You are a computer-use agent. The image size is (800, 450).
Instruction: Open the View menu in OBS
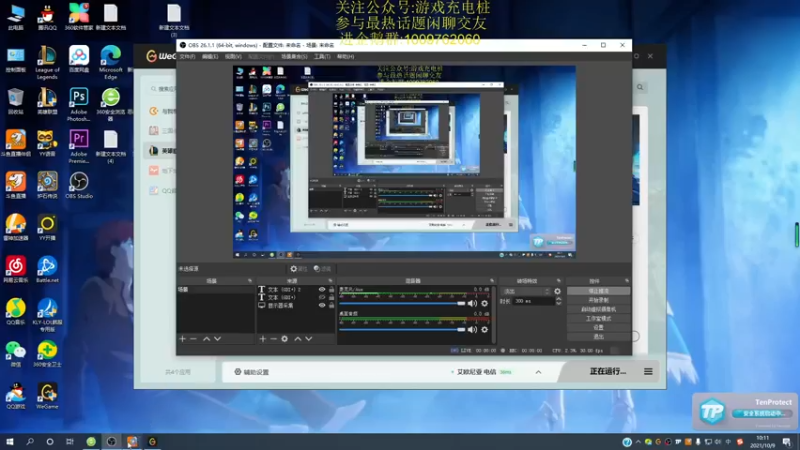(233, 57)
